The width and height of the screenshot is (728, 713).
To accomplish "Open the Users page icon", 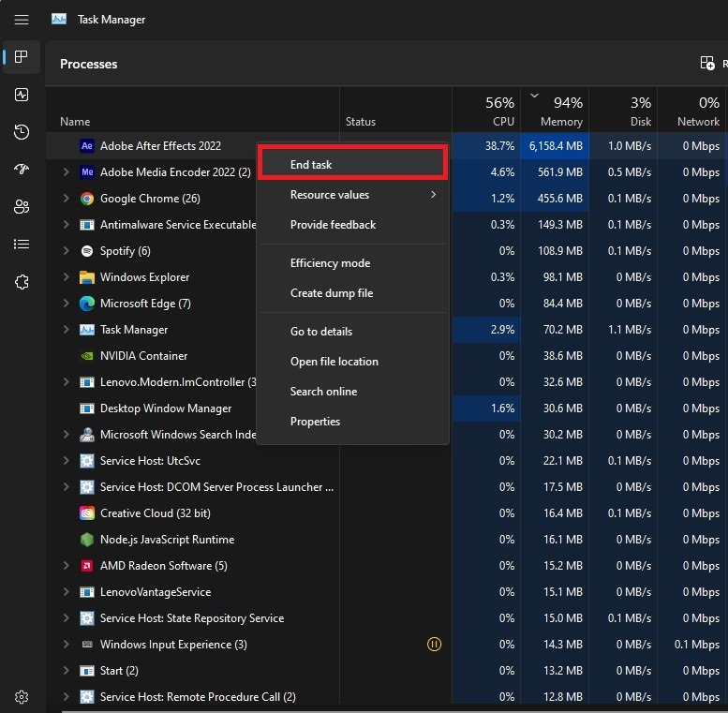I will (22, 207).
